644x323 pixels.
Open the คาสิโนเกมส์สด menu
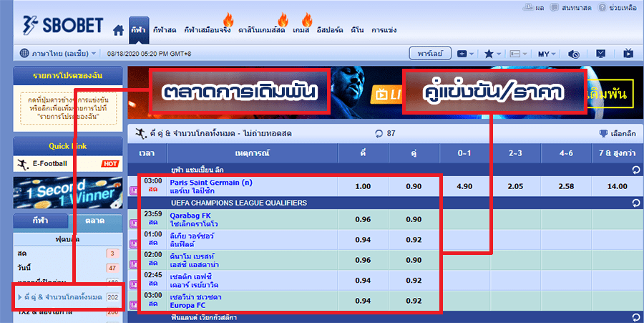point(262,30)
